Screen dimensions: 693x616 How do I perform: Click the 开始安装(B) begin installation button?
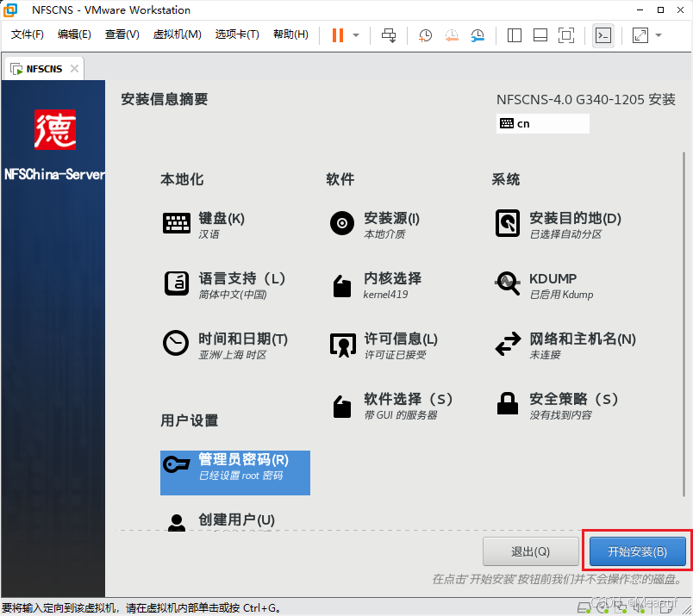[x=637, y=551]
